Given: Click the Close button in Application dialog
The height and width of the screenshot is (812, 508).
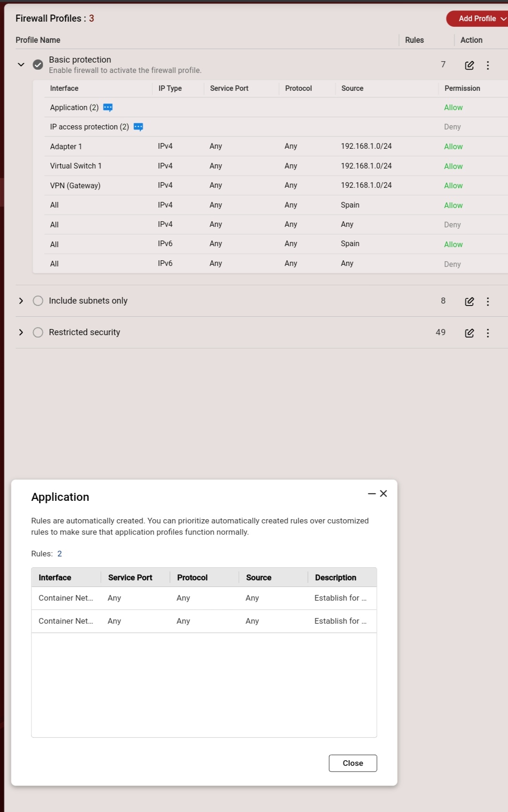Looking at the screenshot, I should pyautogui.click(x=353, y=763).
